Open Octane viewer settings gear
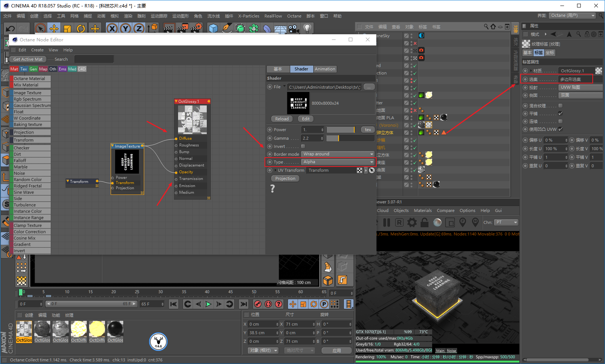This screenshot has height=364, width=605. click(x=412, y=222)
